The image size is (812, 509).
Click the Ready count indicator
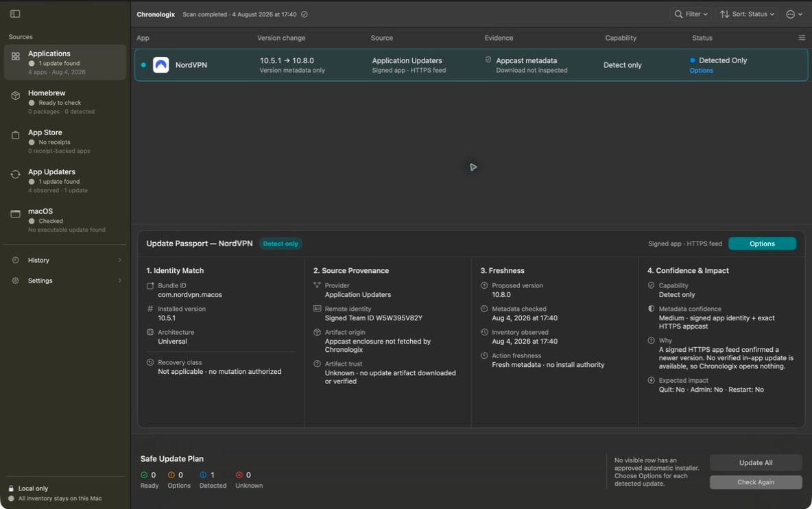[x=149, y=480]
